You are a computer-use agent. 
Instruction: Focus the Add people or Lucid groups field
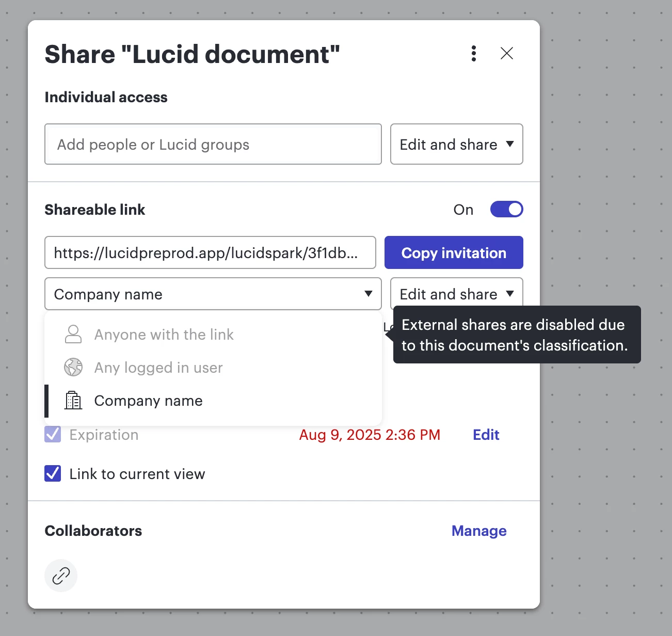213,144
